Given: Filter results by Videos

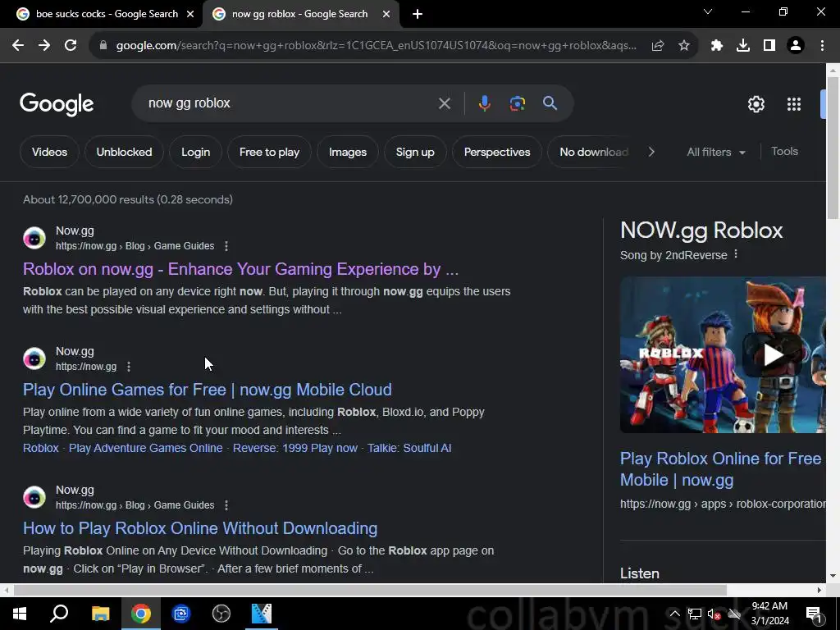Looking at the screenshot, I should tap(49, 152).
